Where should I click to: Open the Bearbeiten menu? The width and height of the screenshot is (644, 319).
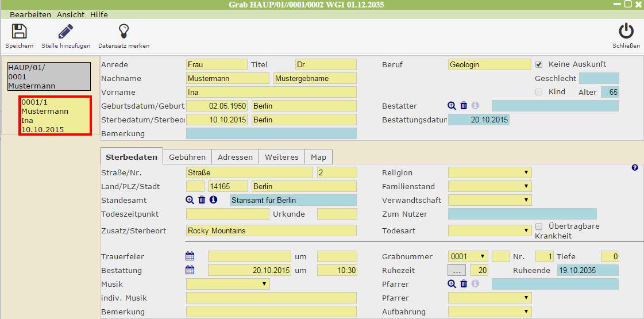(x=30, y=14)
